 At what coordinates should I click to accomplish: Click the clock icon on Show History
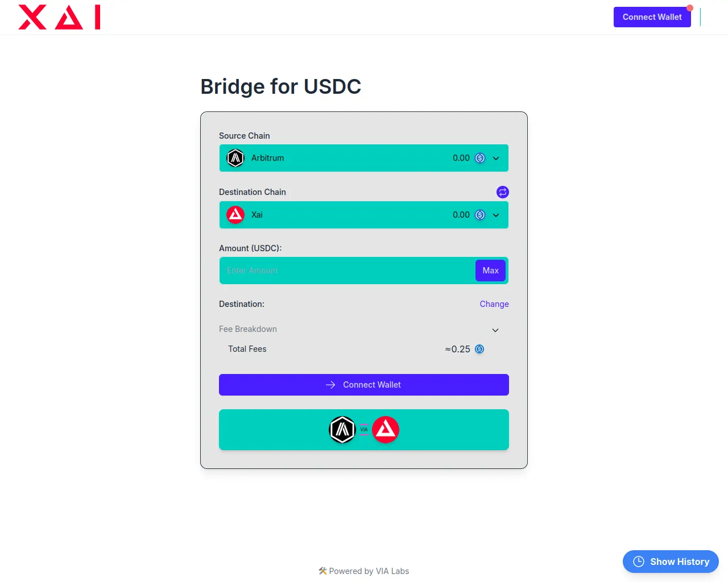click(639, 562)
